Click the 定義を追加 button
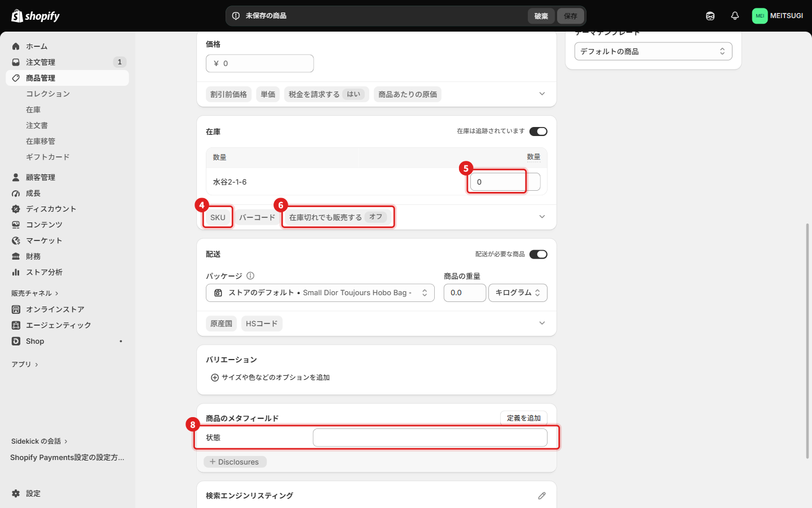Image resolution: width=812 pixels, height=508 pixels. tap(524, 418)
